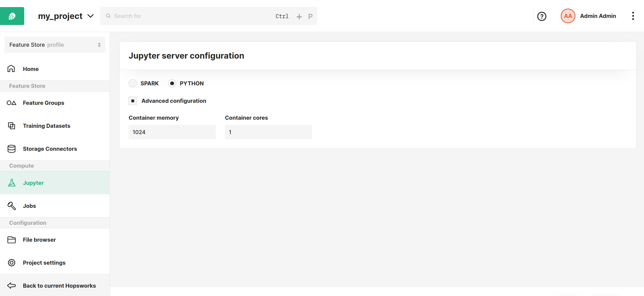644x296 pixels.
Task: Click inside the Container memory field
Action: [x=172, y=132]
